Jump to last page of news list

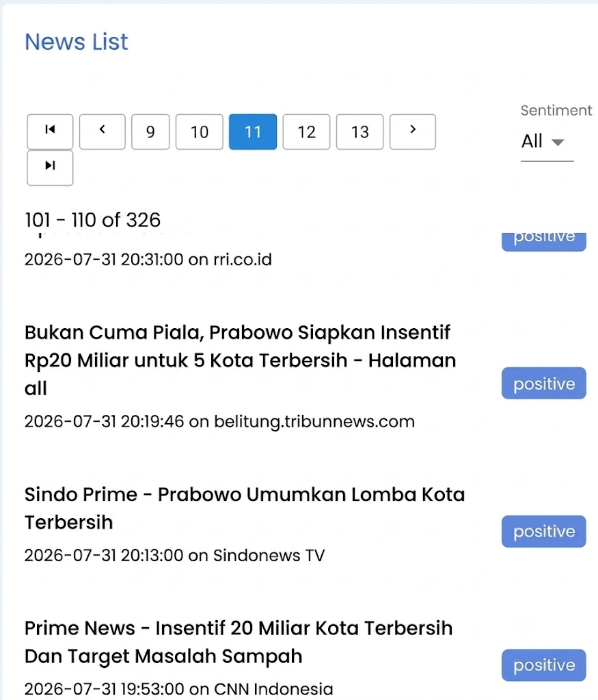tap(50, 168)
